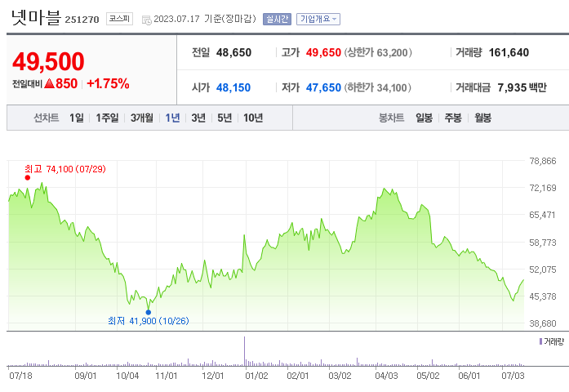Image resolution: width=569 pixels, height=392 pixels.
Task: Click the 2023.07.17 기준(장마감) date text
Action: click(205, 19)
